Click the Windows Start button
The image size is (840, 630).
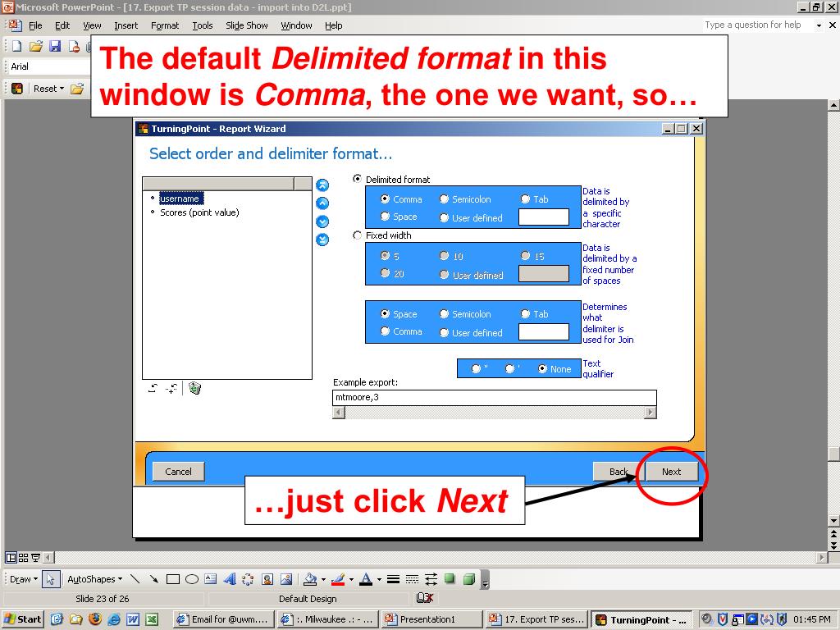22,619
